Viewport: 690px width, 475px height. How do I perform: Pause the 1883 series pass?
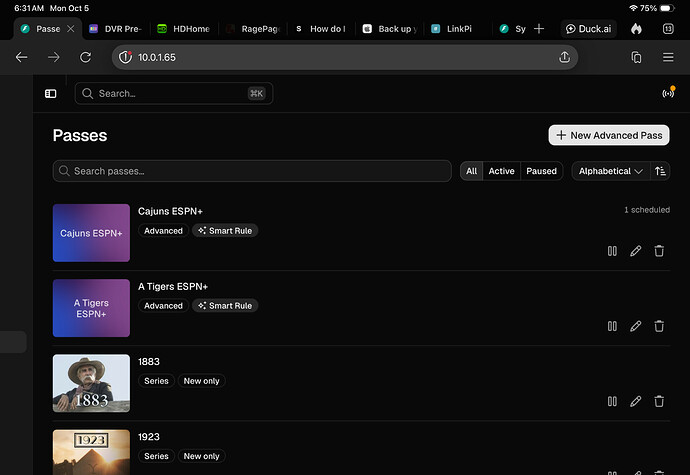click(612, 401)
